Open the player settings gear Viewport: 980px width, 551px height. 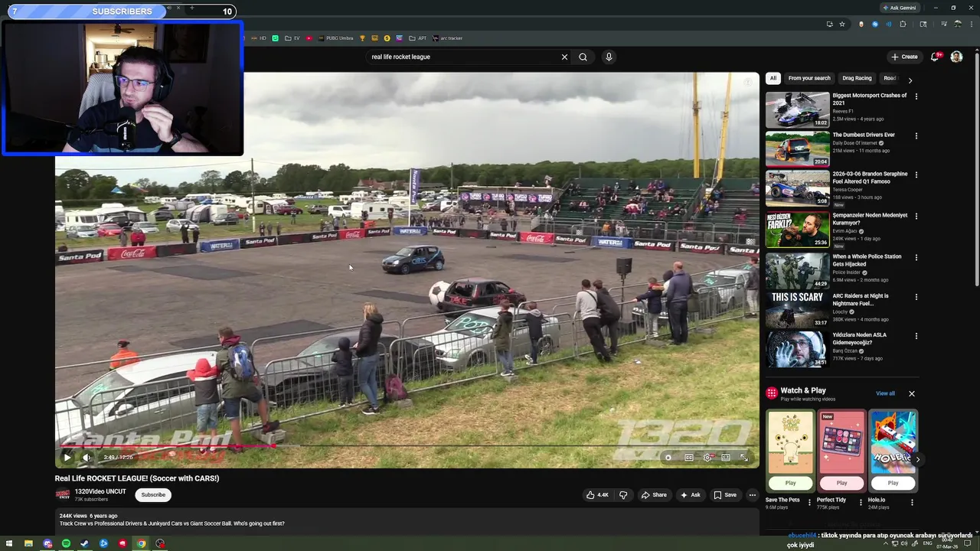click(707, 458)
